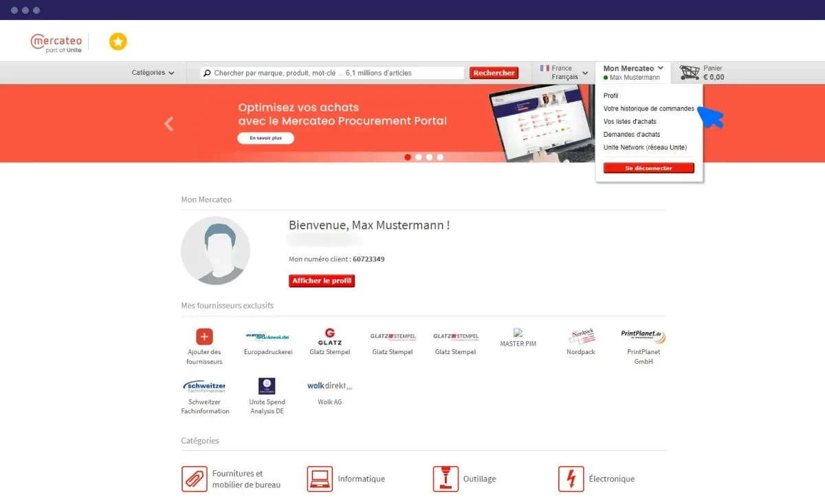This screenshot has width=825, height=504.
Task: Click the magnifier icon in search bar
Action: pyautogui.click(x=206, y=73)
